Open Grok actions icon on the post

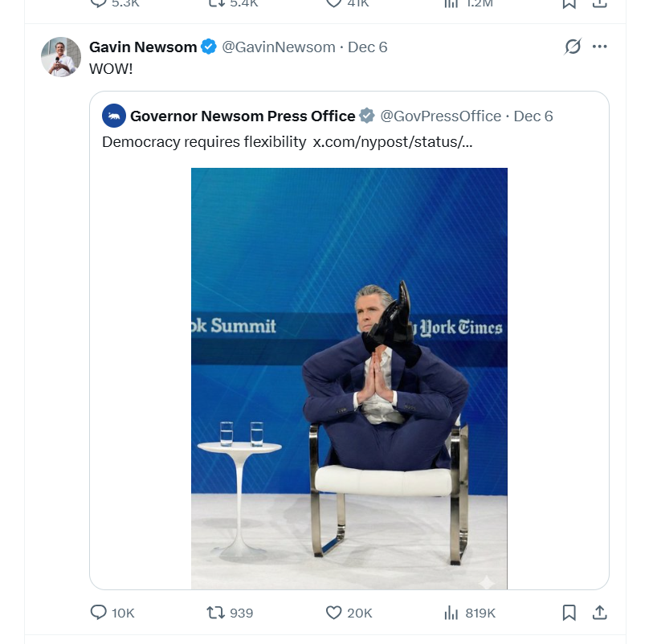573,47
